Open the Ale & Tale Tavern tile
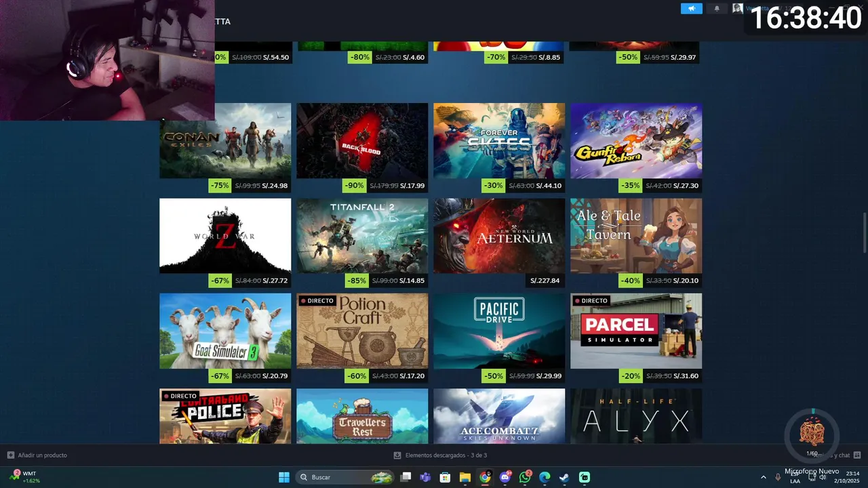Screen dimensions: 868x488 point(636,236)
